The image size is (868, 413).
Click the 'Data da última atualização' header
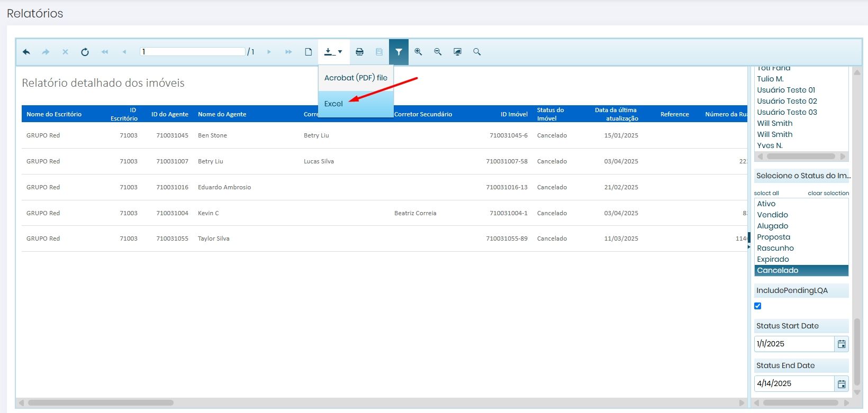pos(616,114)
